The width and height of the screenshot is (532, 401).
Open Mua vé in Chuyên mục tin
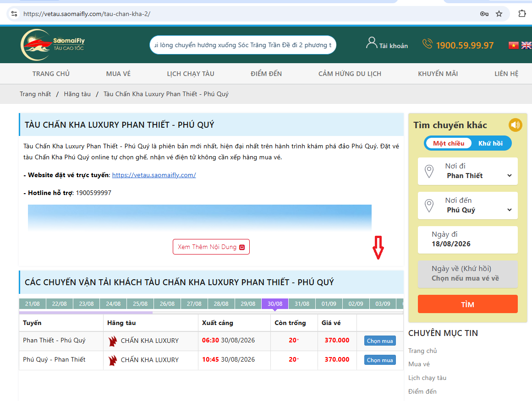(419, 364)
